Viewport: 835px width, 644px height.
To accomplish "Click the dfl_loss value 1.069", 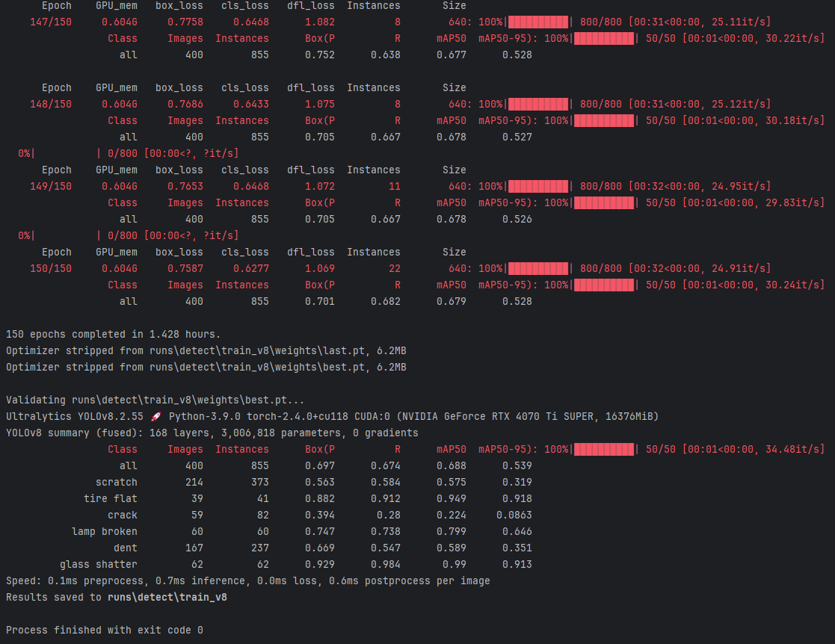I will 319,268.
